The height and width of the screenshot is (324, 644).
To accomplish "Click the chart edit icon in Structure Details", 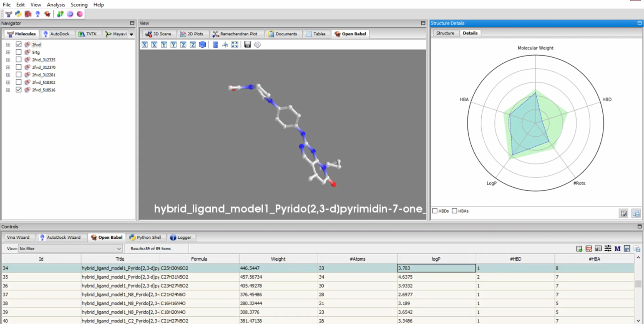I will click(x=624, y=213).
